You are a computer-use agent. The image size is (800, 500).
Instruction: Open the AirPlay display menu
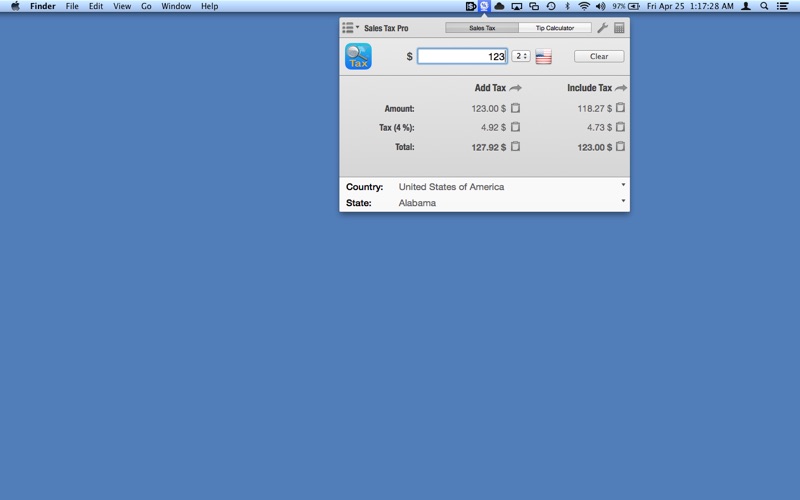(517, 6)
